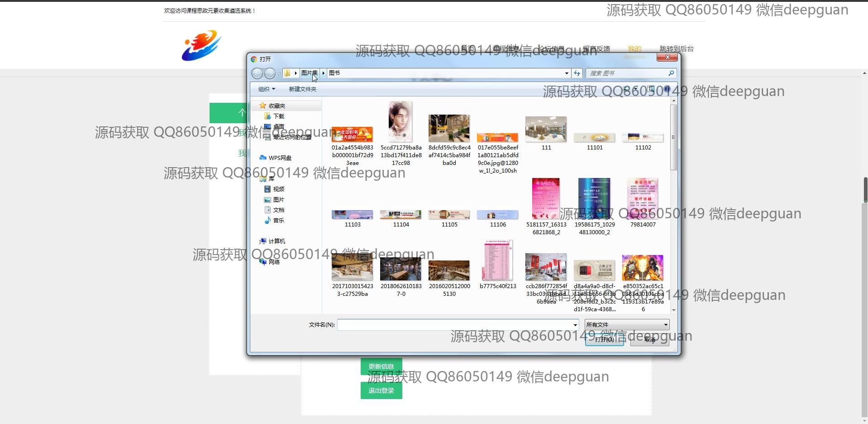868x424 pixels.
Task: Refresh the 图书 folder listing
Action: click(577, 73)
